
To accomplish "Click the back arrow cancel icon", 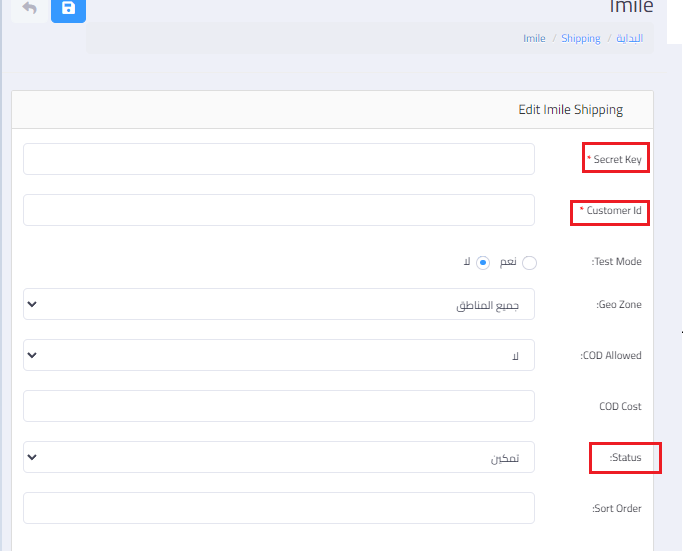I will [x=30, y=9].
